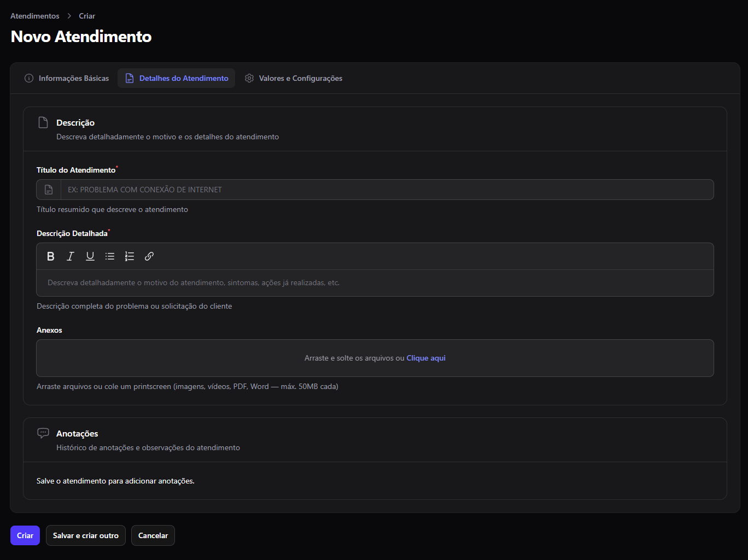Click 'Histórico de anotações e observações' subtitle
The width and height of the screenshot is (748, 560).
148,447
